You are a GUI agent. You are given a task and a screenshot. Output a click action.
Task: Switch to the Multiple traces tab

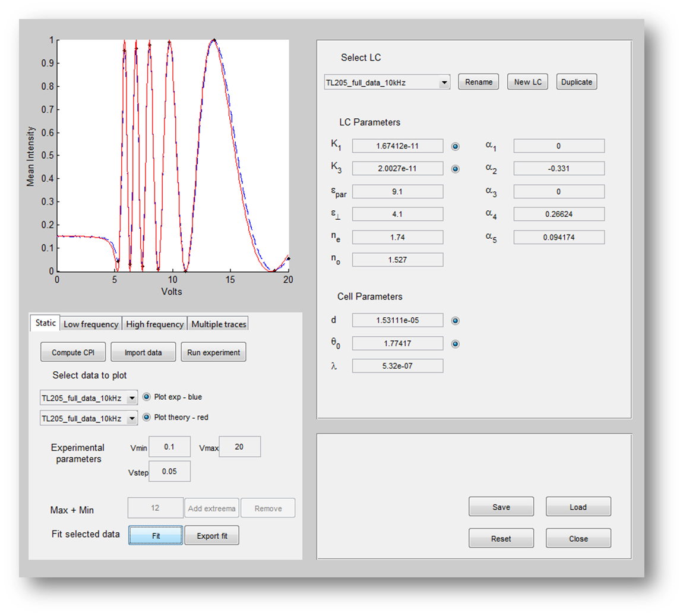click(x=219, y=324)
